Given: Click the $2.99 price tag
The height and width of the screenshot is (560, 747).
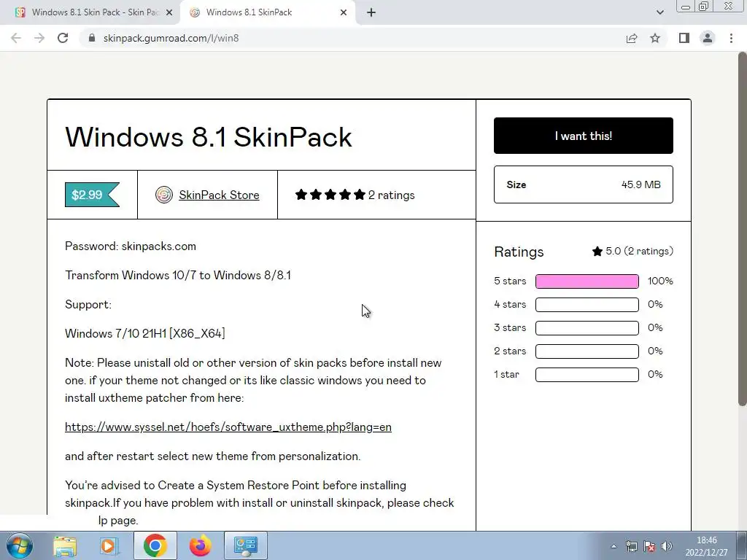Looking at the screenshot, I should tap(92, 195).
